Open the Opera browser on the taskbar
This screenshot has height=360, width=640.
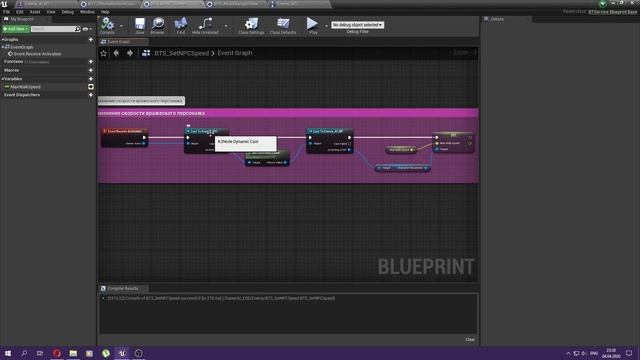[x=57, y=353]
